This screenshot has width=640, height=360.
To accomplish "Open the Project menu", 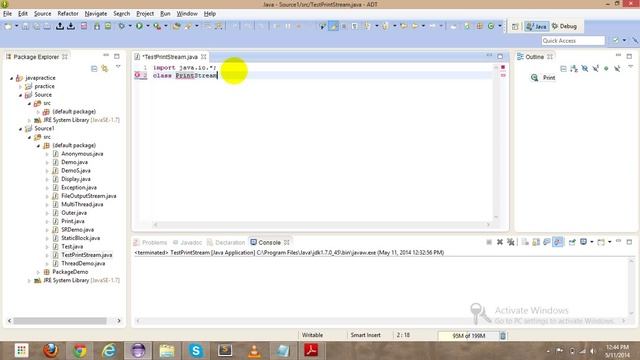I will click(145, 13).
